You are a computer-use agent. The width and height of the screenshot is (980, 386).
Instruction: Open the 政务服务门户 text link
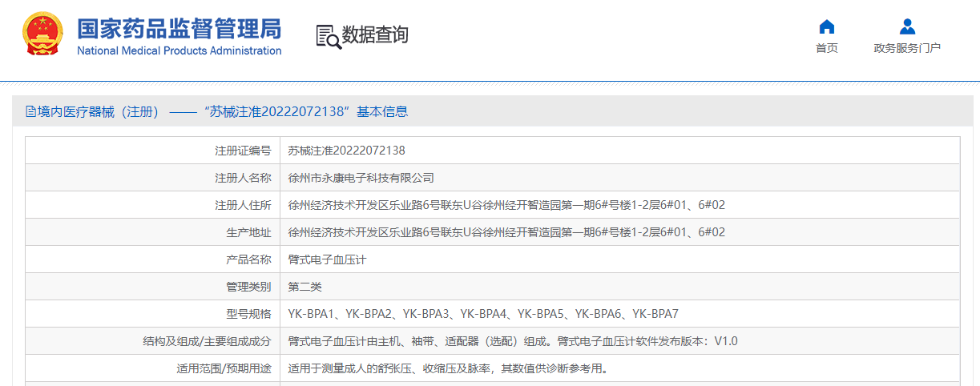pyautogui.click(x=907, y=48)
